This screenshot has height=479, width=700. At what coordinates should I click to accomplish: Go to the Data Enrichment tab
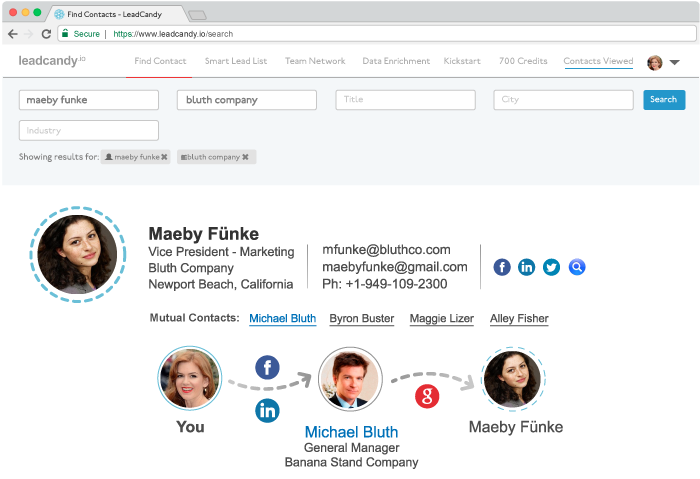pos(396,61)
